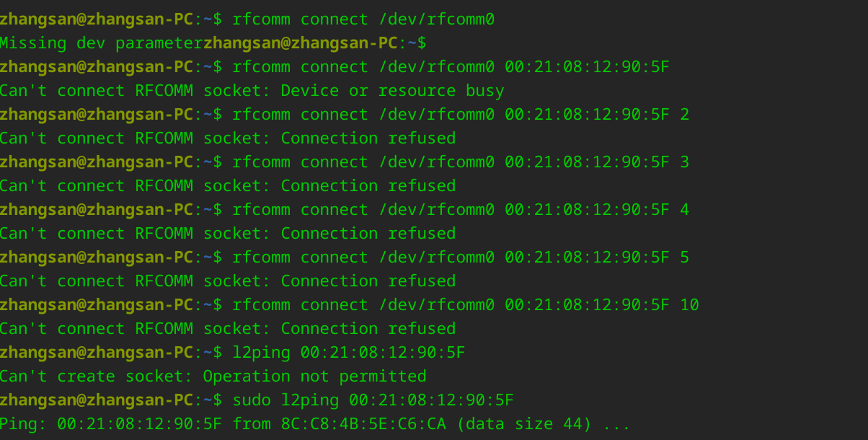Click the "Device or resource busy" message
This screenshot has width=868, height=440.
click(392, 91)
